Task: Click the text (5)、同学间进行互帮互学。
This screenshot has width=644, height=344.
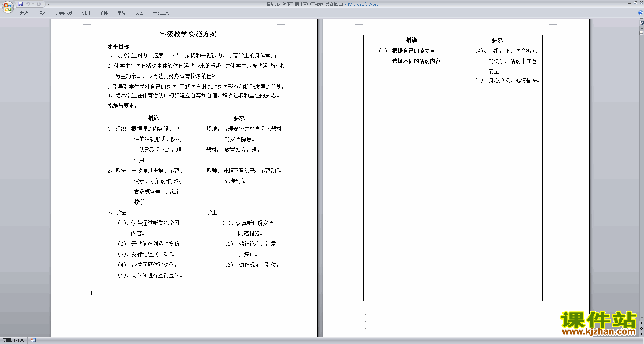Action: [x=150, y=276]
